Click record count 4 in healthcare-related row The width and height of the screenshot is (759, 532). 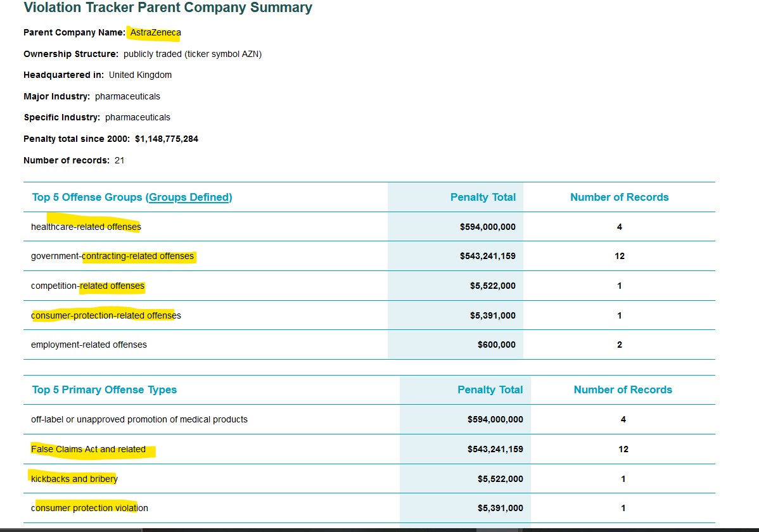619,227
